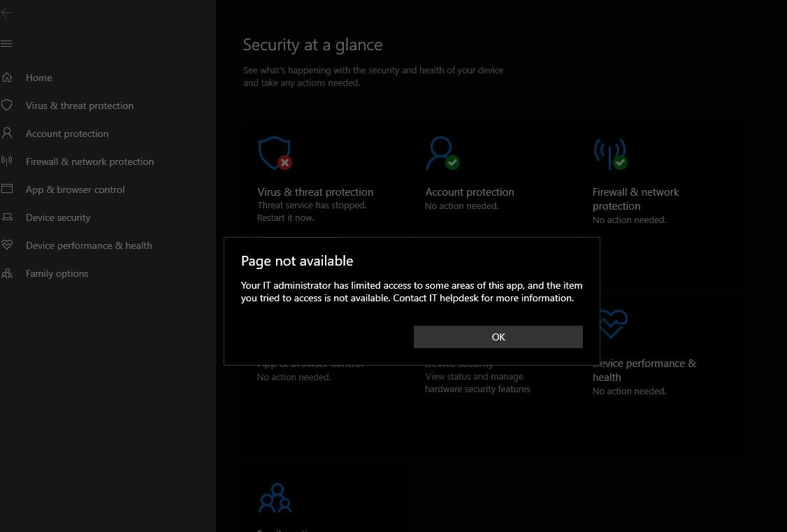Click the back arrow icon
The image size is (787, 532).
6,13
